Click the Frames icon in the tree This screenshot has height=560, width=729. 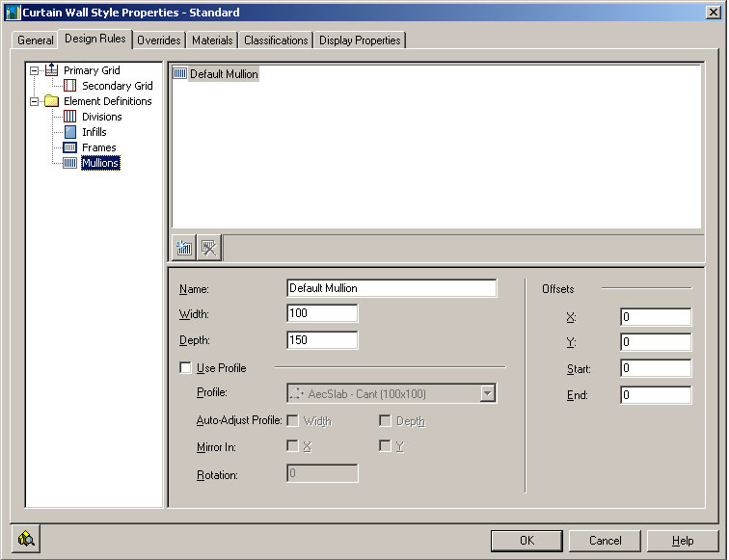pyautogui.click(x=69, y=147)
